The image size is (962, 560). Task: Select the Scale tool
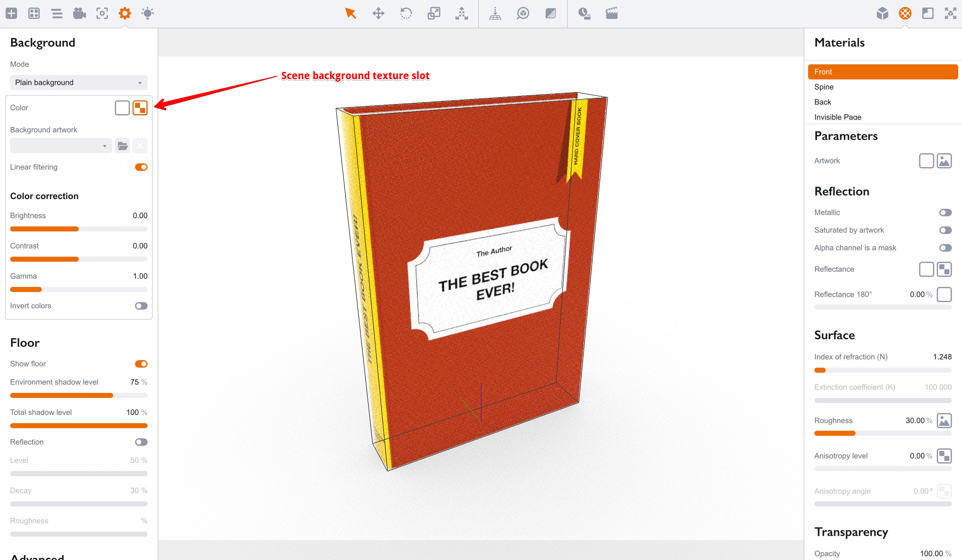(434, 13)
